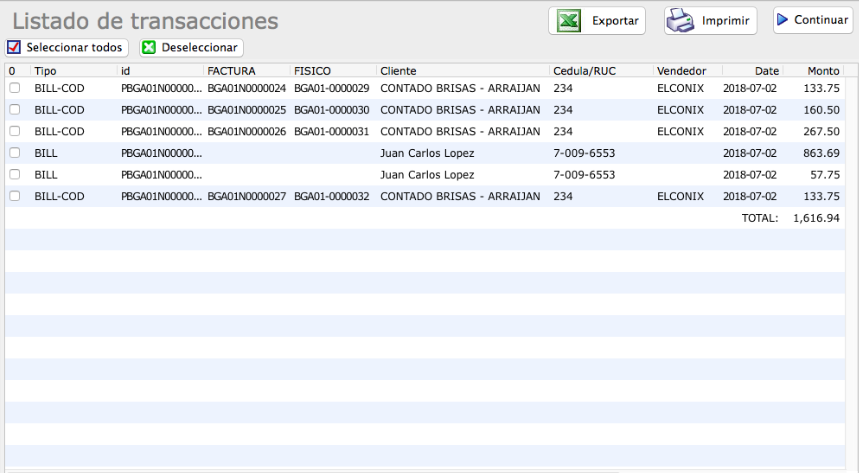Image resolution: width=859 pixels, height=473 pixels.
Task: Click the checkmark icon on Seleccionar todos
Action: click(x=14, y=47)
